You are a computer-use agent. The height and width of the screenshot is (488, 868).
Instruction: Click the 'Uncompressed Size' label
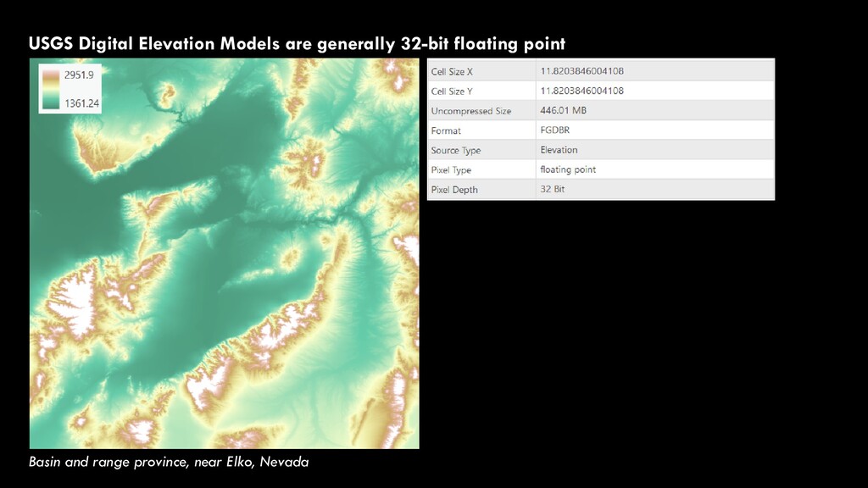[x=471, y=111]
